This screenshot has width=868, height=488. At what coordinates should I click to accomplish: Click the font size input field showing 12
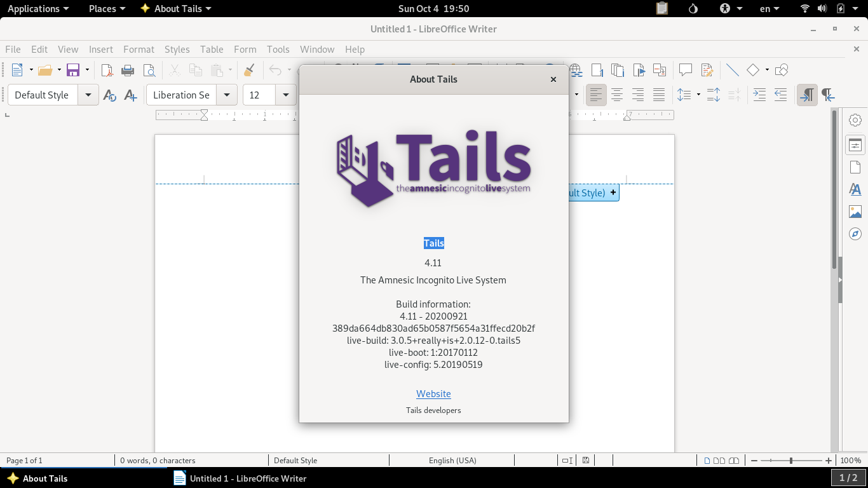point(259,95)
